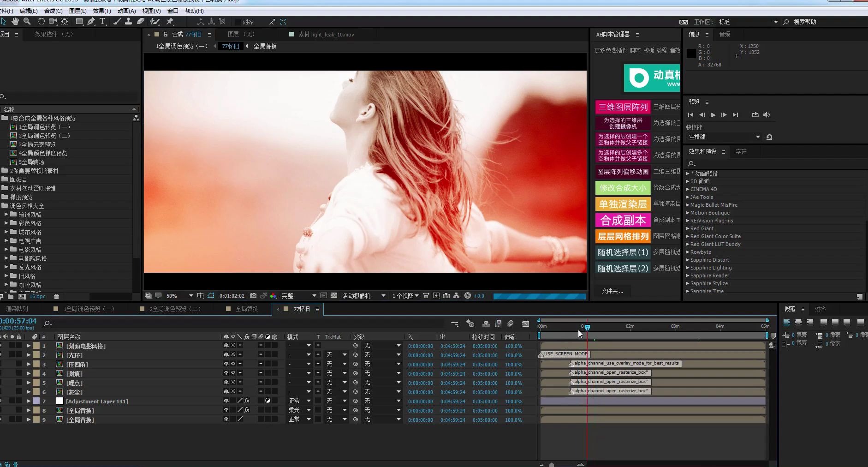The image size is (868, 467).
Task: Select the Hand tool
Action: [x=15, y=21]
